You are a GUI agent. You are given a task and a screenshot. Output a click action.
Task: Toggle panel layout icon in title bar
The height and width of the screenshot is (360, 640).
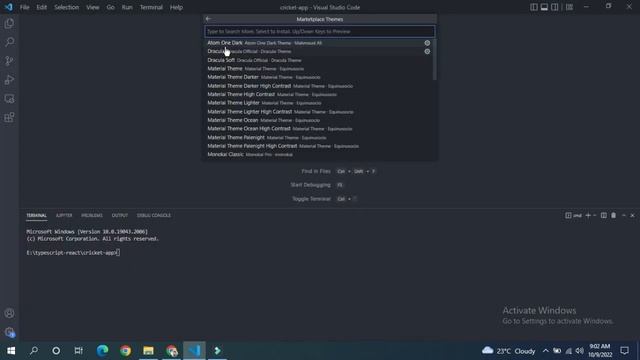(x=544, y=7)
